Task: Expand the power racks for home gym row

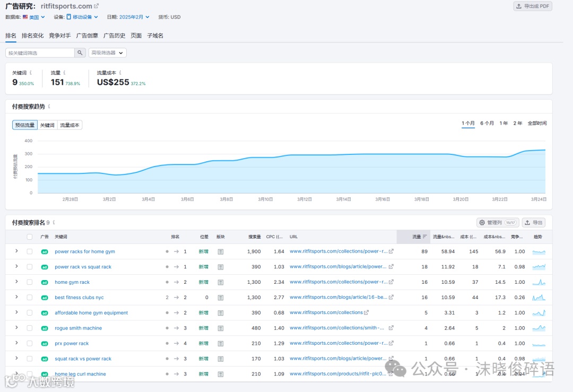Action: [x=16, y=251]
